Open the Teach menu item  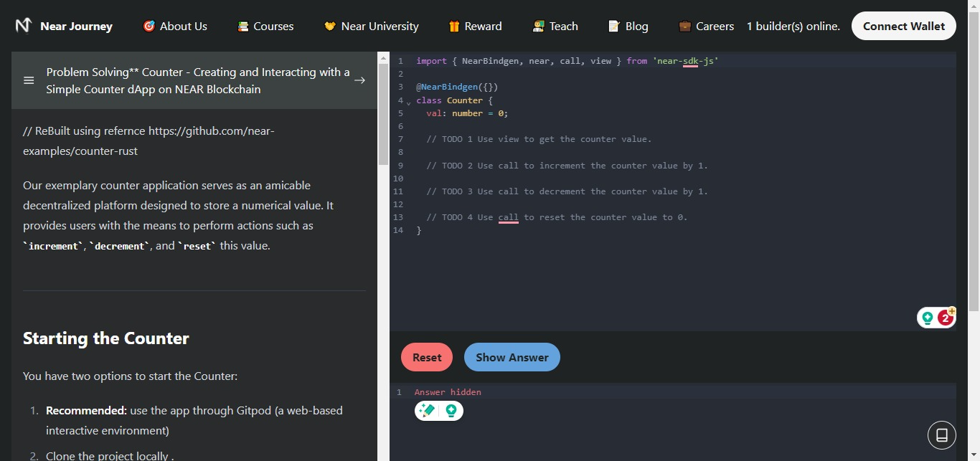coord(555,26)
